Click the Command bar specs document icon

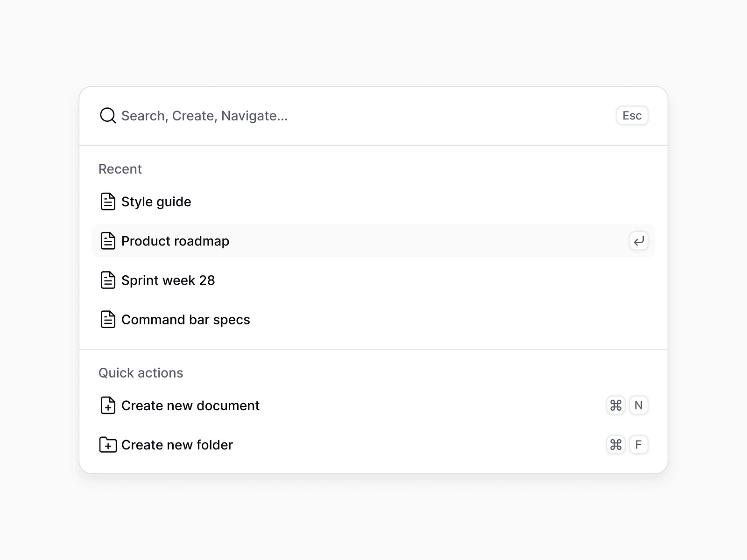(x=108, y=320)
